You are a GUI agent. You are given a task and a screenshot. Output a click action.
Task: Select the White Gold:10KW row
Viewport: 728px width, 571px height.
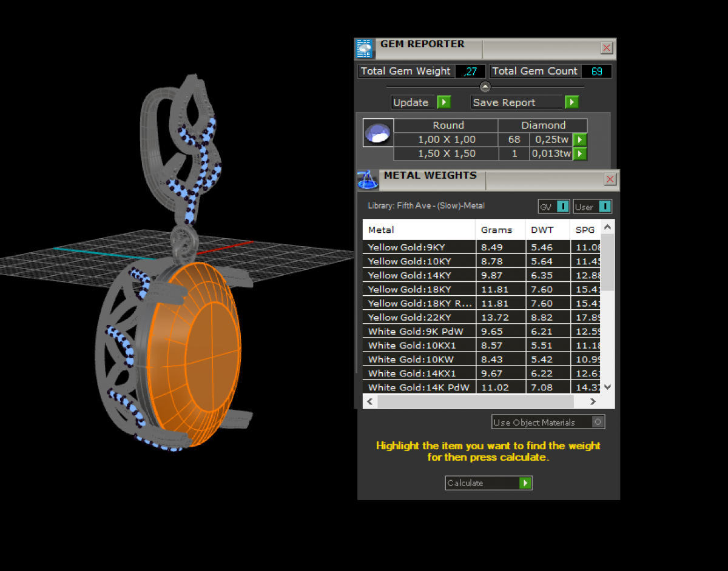482,359
